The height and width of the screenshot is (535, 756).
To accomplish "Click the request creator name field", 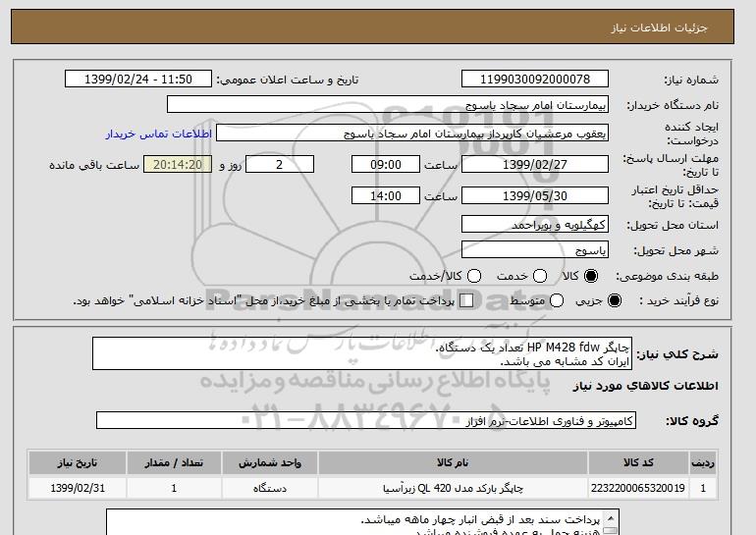I will [412, 134].
